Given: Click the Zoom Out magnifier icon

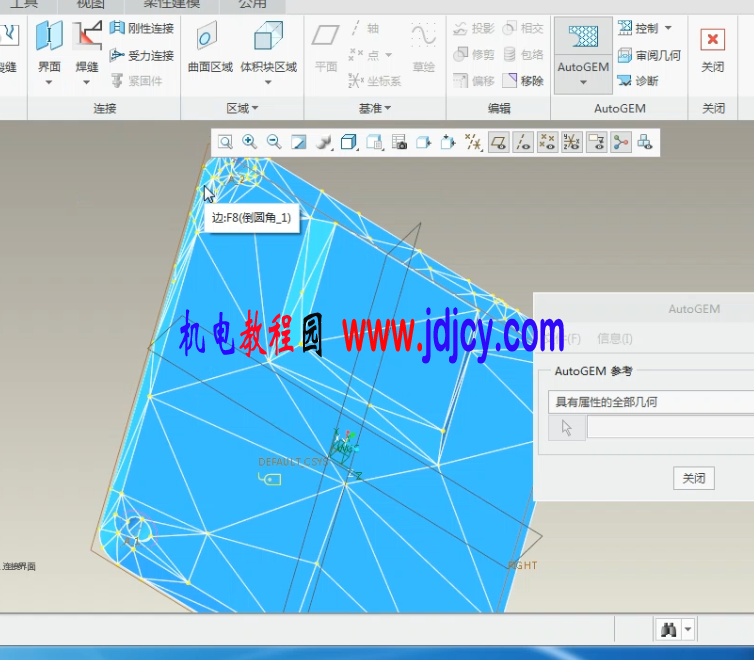Looking at the screenshot, I should (274, 142).
